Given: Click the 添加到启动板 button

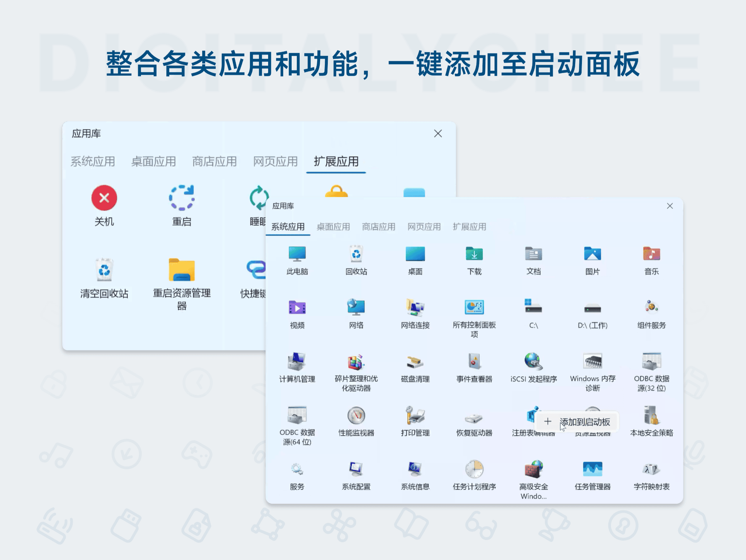Looking at the screenshot, I should point(576,422).
